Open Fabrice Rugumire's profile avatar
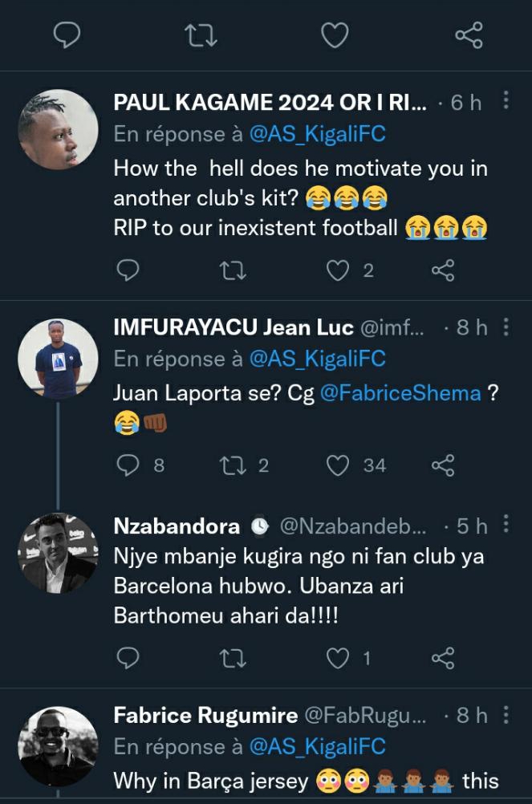Screen dimensions: 532x804 tap(58, 746)
